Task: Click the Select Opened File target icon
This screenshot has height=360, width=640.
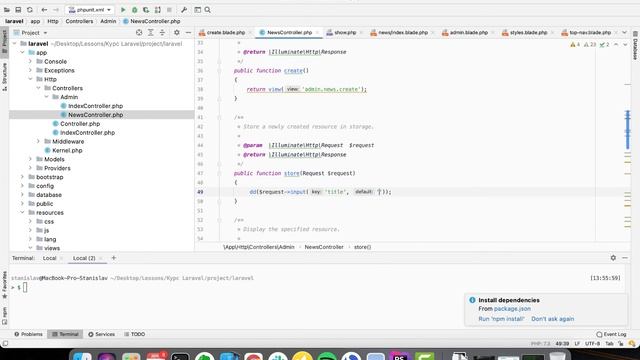Action: [x=139, y=33]
